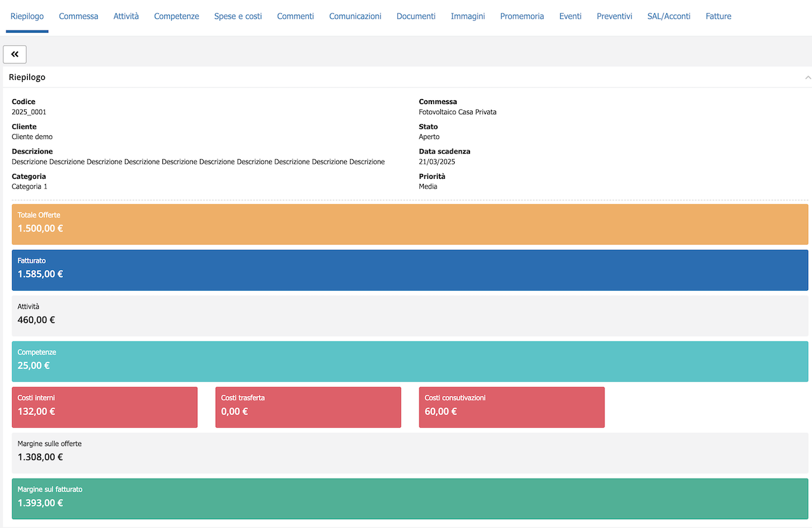Image resolution: width=812 pixels, height=528 pixels.
Task: Open the Attività tab
Action: coord(126,16)
